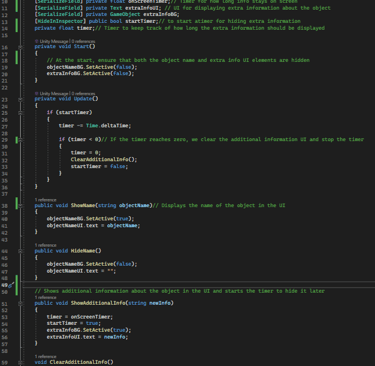
Task: Click 'HideName' in the declaration on line 44
Action: point(83,251)
